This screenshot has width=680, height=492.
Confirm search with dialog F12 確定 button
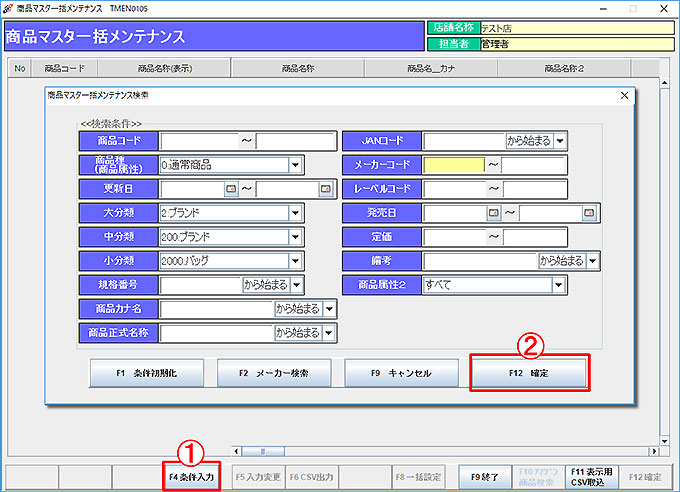[x=529, y=373]
